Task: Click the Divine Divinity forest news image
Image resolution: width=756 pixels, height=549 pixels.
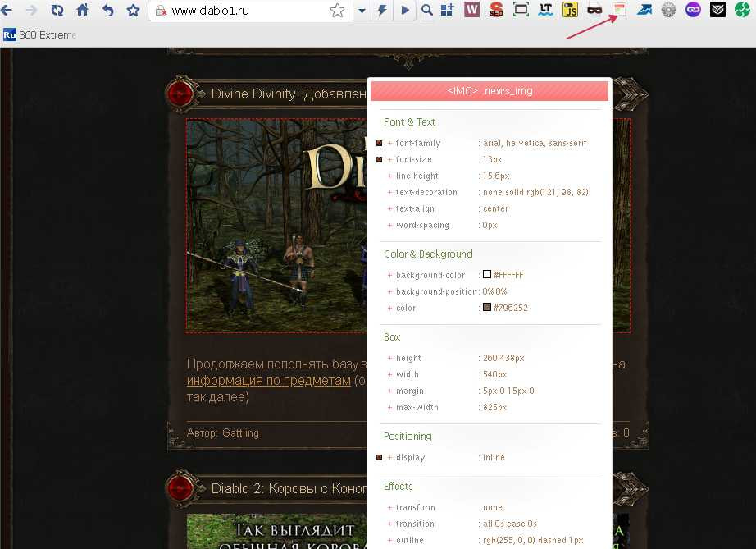Action: click(276, 226)
